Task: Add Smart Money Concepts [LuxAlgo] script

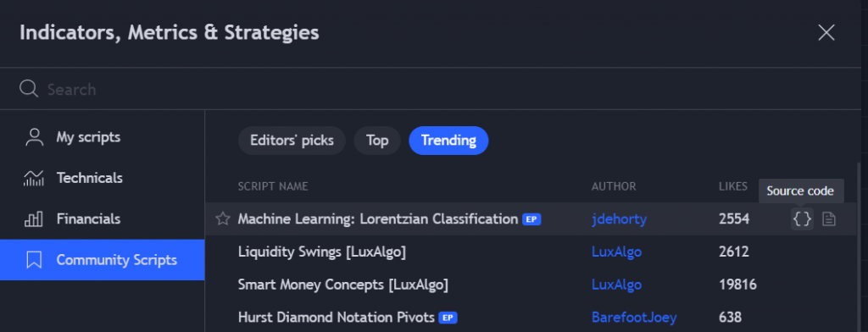Action: [x=343, y=285]
